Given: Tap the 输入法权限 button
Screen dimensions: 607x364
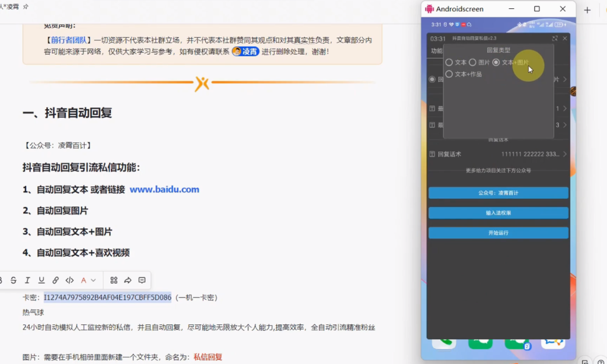Looking at the screenshot, I should [x=498, y=212].
